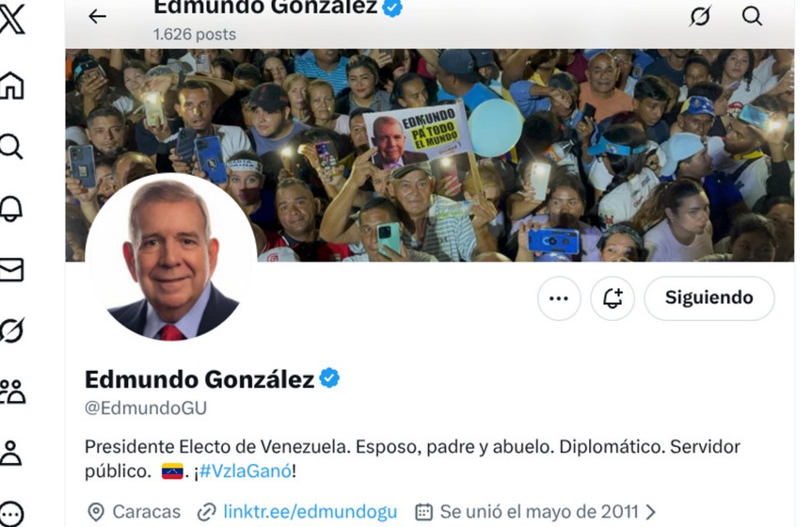Viewport: 812px width, 527px height.
Task: Open Communities people icon in sidebar
Action: point(12,391)
